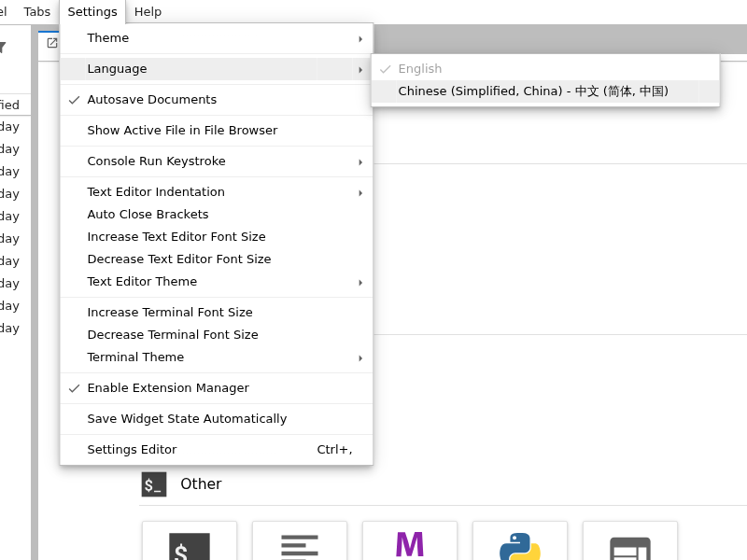Choose Increase Terminal Font Size
This screenshot has height=560, width=747.
click(217, 313)
